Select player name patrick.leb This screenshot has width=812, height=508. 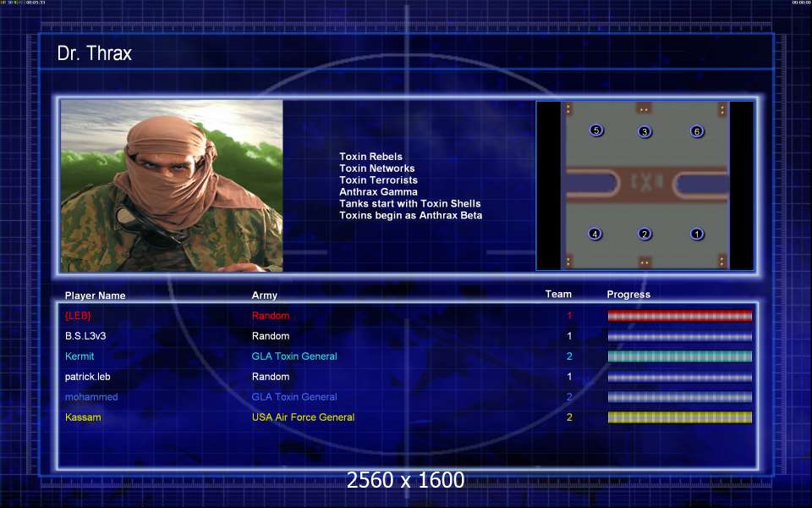point(87,377)
